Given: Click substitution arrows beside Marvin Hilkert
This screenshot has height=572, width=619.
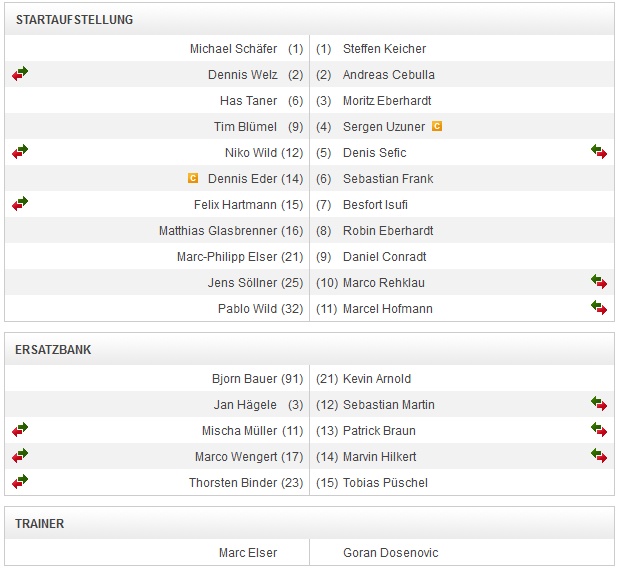Looking at the screenshot, I should [599, 456].
